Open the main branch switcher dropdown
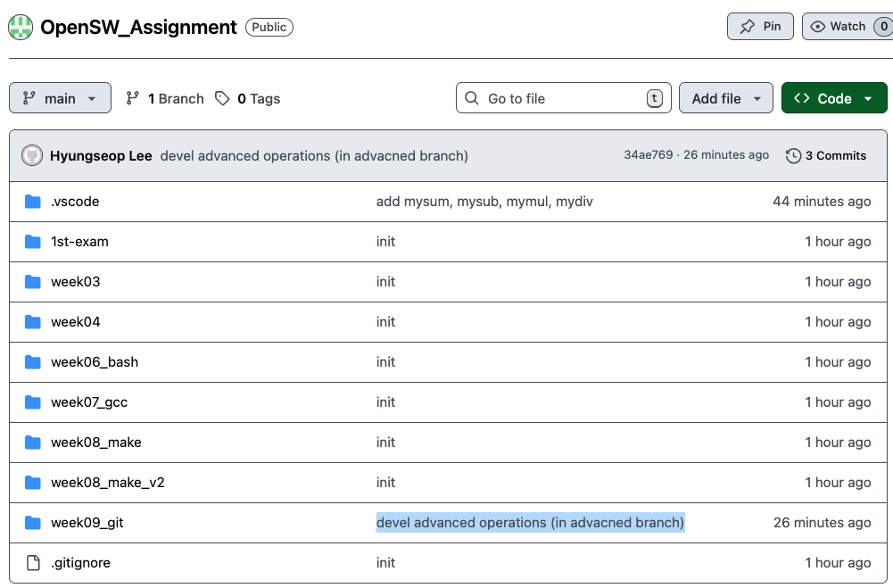 coord(60,98)
